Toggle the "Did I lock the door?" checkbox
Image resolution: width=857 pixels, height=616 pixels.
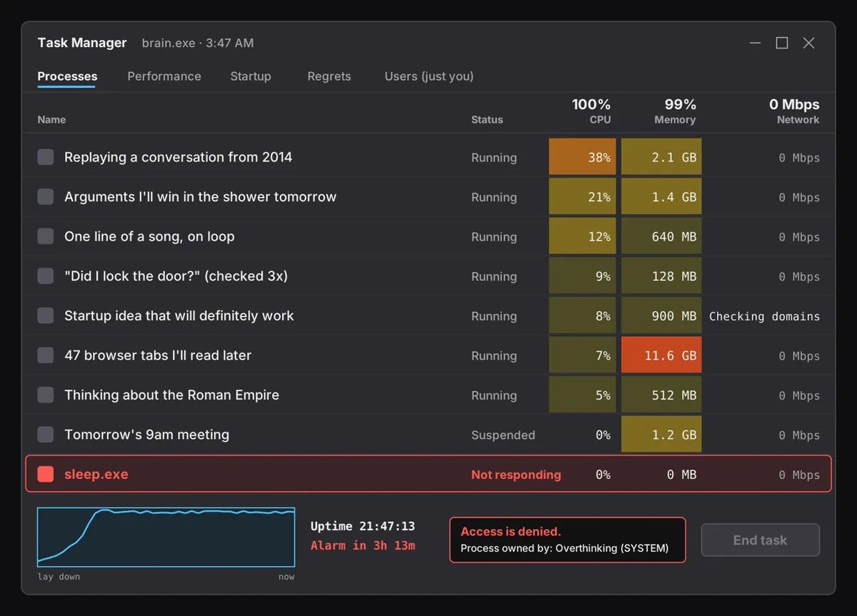tap(46, 276)
